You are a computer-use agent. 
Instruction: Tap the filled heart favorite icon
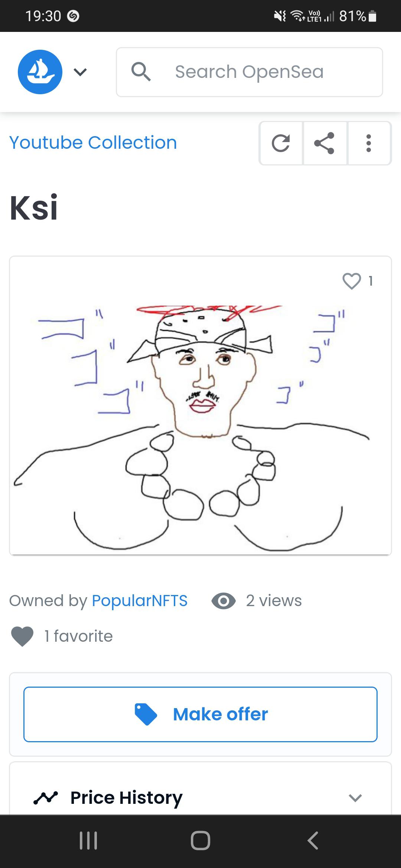(22, 636)
